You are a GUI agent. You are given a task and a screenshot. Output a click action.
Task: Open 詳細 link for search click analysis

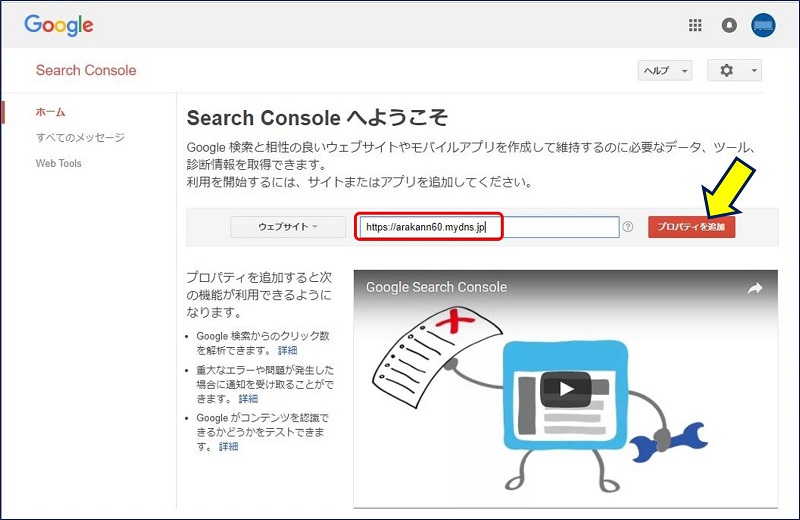click(287, 350)
